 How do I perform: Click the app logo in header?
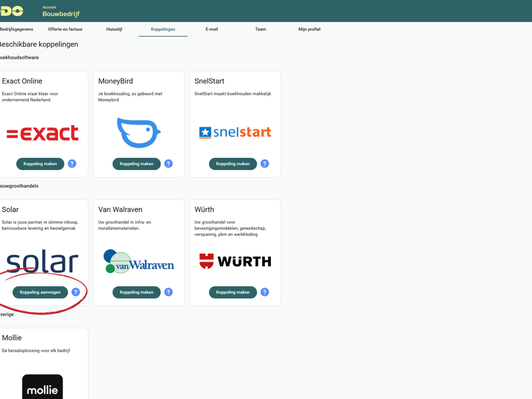[x=12, y=11]
